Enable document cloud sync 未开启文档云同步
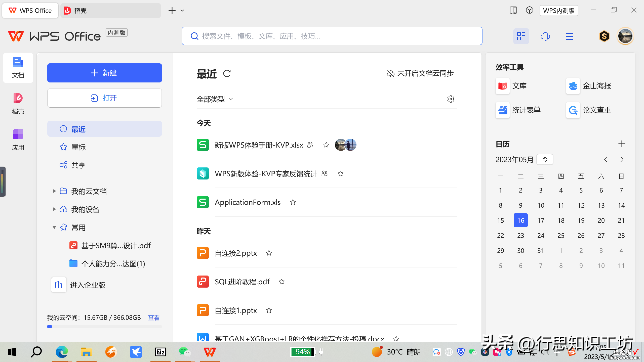The image size is (644, 362). point(420,73)
